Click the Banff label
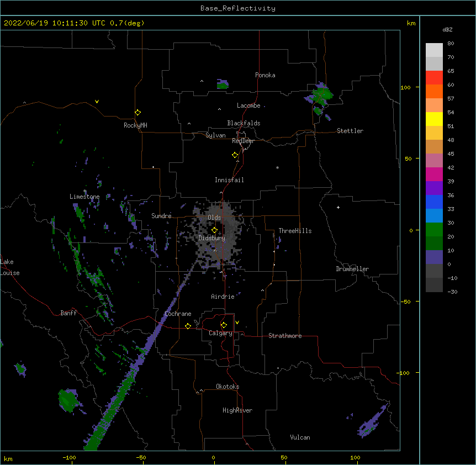 click(x=68, y=313)
